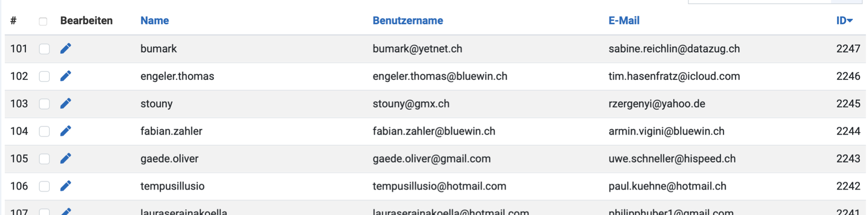
Task: Click the email sabine.reichlin@datazug.ch
Action: pos(674,49)
